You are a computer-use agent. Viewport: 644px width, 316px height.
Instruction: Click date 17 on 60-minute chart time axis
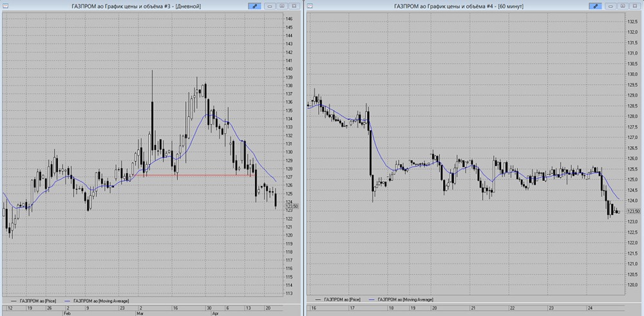coord(352,308)
